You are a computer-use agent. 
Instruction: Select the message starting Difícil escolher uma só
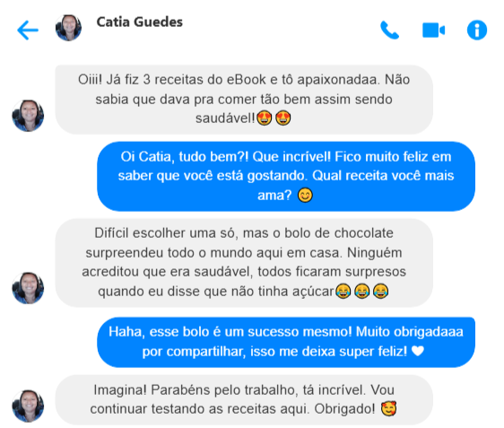pyautogui.click(x=244, y=263)
